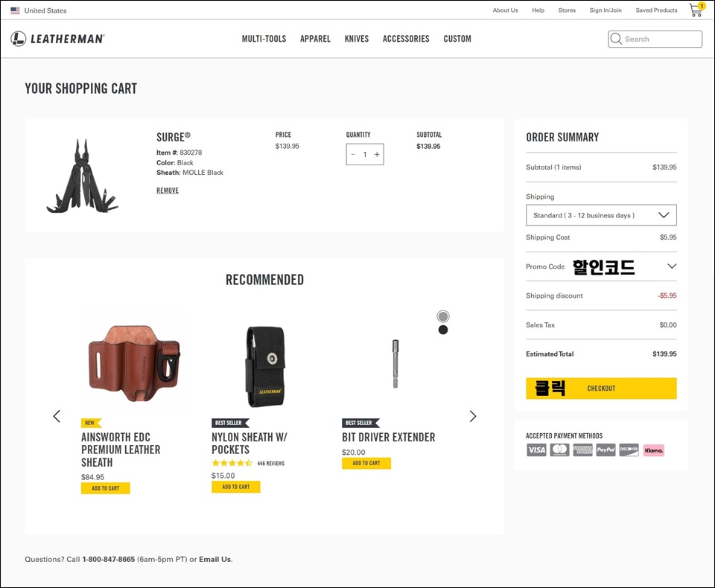Open the ACCESSORIES menu

click(x=406, y=39)
